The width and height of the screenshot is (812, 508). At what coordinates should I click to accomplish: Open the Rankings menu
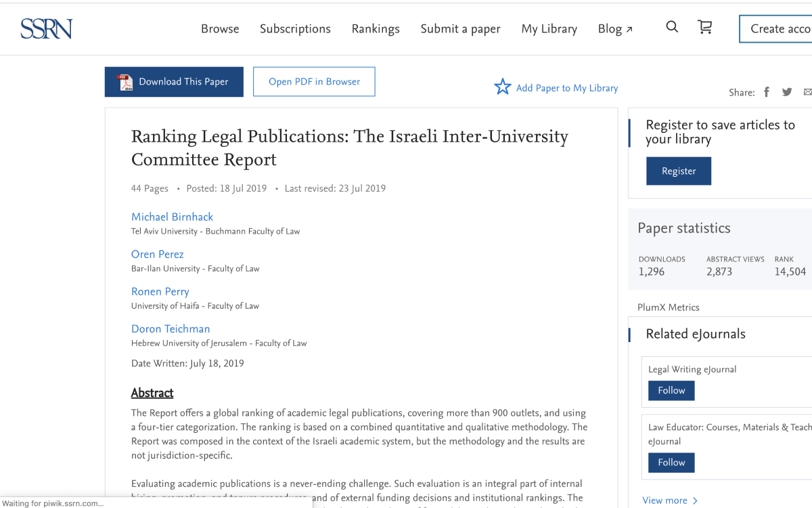[376, 28]
